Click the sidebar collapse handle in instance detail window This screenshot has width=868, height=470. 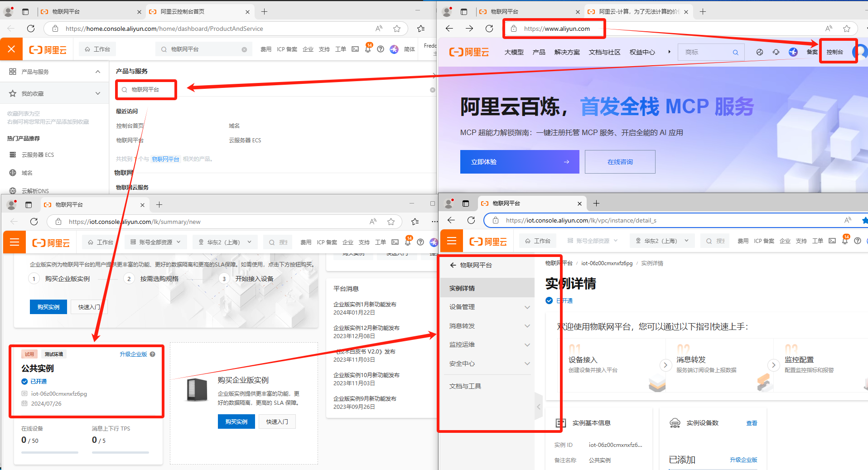pos(538,407)
